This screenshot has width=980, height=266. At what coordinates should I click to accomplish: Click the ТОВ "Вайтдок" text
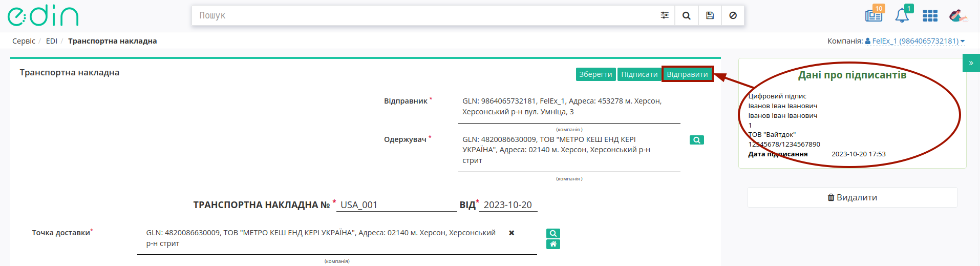click(772, 135)
